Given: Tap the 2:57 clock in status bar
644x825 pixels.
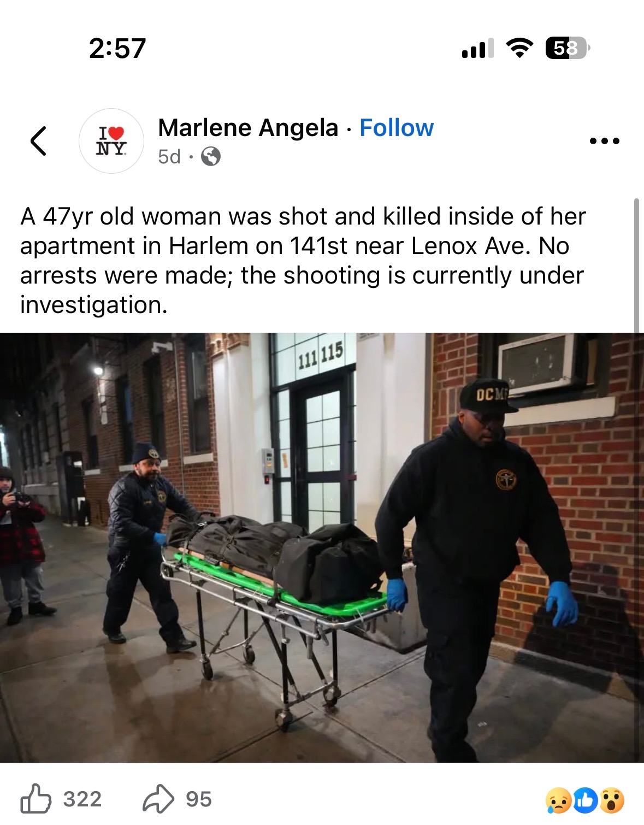Looking at the screenshot, I should pyautogui.click(x=117, y=48).
